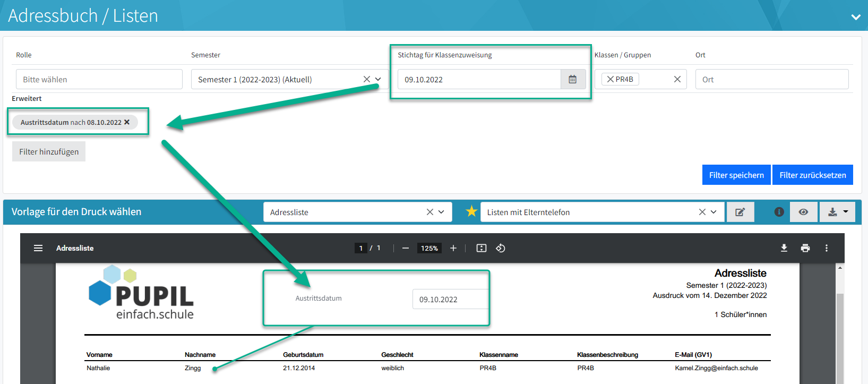Toggle preview with the eye button

tap(804, 212)
